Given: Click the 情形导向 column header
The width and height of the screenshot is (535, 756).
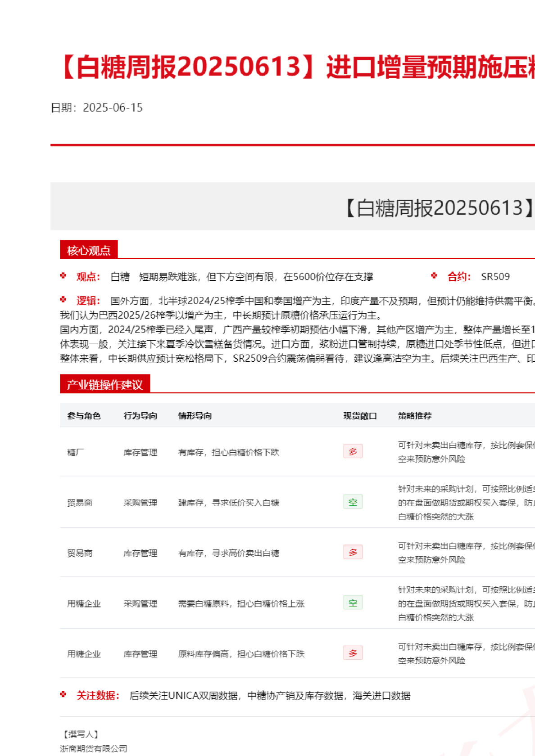Looking at the screenshot, I should click(x=195, y=416).
